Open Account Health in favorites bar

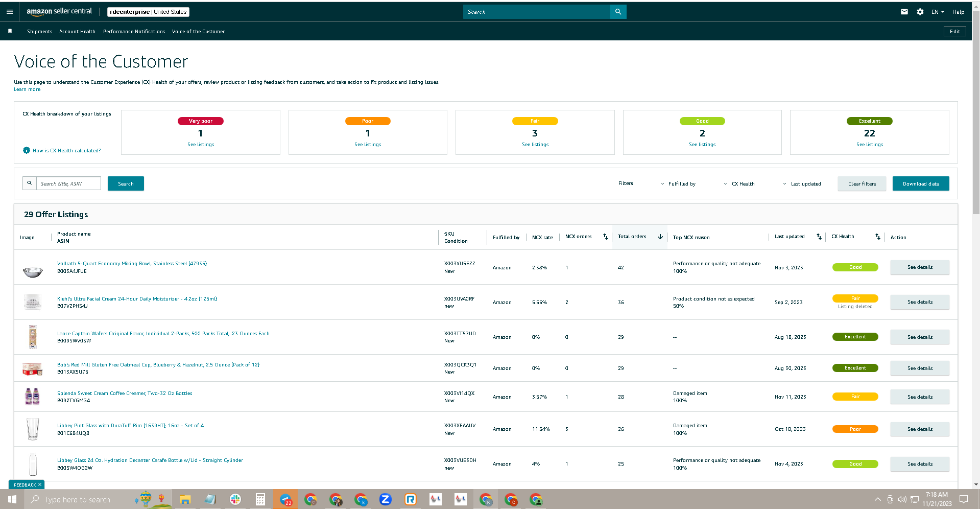(x=77, y=31)
